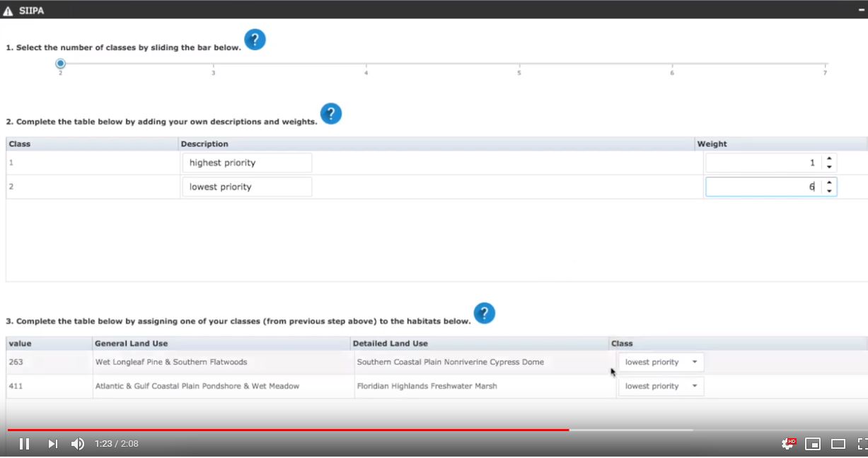868x458 pixels.
Task: Click the class 2 weight input field
Action: click(763, 187)
